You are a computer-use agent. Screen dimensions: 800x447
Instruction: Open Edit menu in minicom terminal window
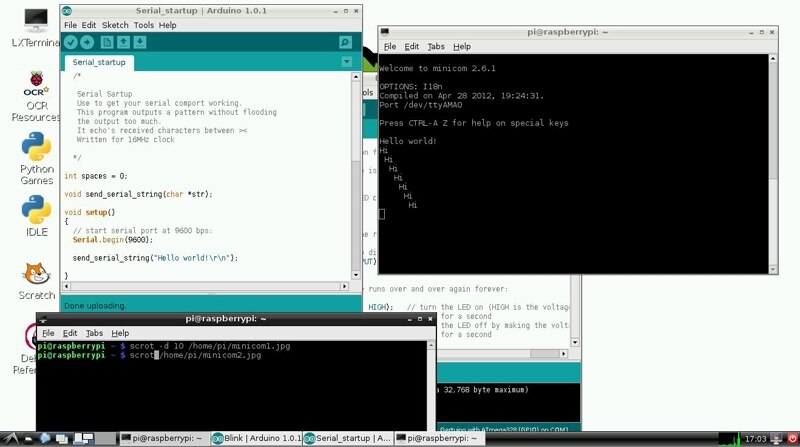pos(412,46)
